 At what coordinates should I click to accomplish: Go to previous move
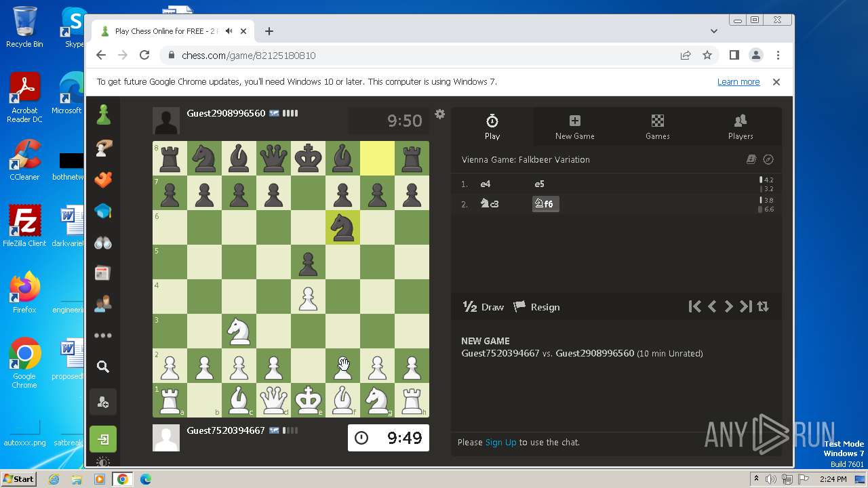(x=712, y=306)
